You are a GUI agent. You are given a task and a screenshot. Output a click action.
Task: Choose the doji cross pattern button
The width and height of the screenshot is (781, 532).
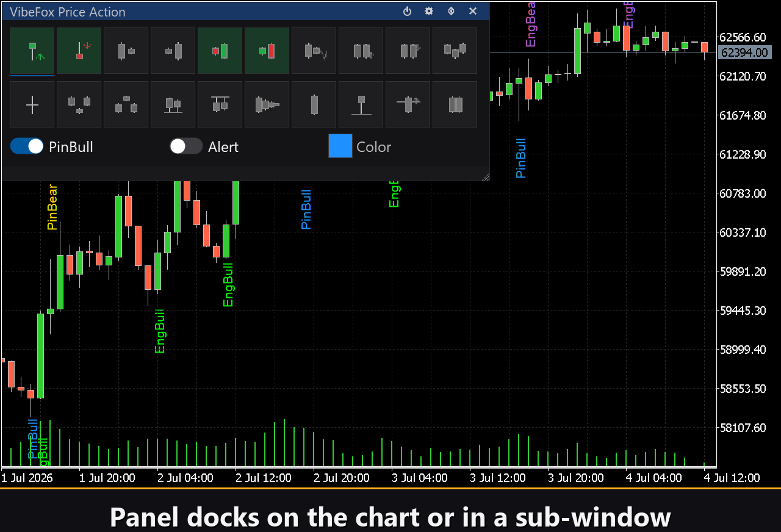[32, 104]
